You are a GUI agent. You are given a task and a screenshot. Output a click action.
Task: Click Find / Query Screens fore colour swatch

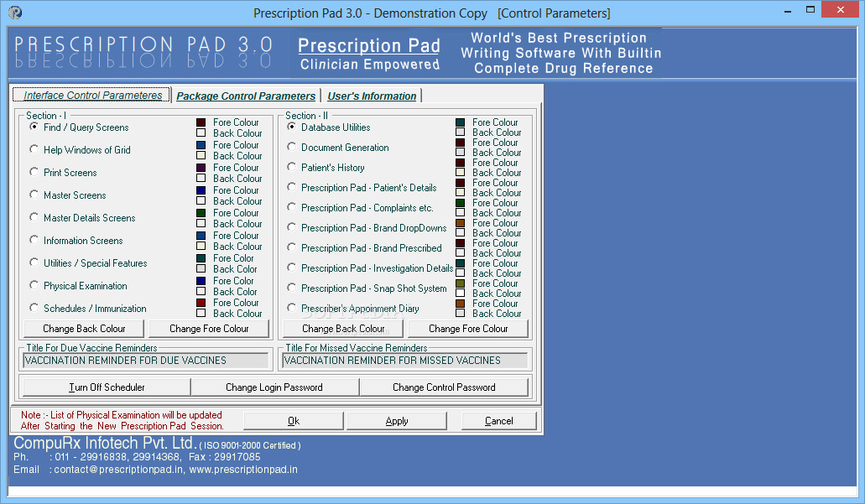201,122
